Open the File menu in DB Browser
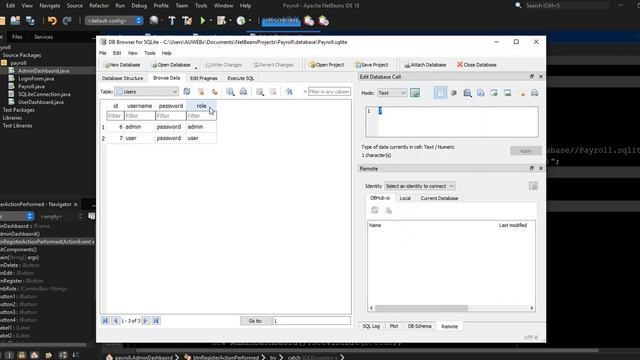 click(x=102, y=53)
